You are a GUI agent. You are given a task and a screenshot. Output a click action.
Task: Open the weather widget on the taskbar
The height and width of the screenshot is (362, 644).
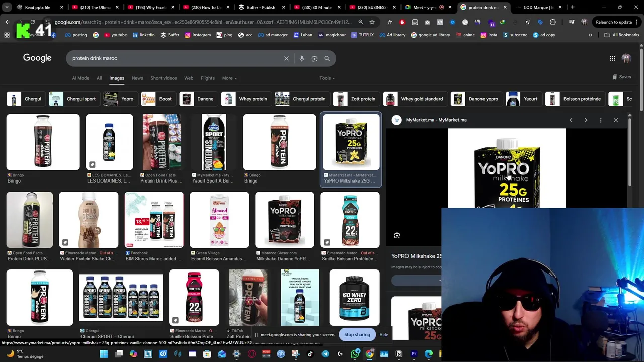(x=25, y=354)
